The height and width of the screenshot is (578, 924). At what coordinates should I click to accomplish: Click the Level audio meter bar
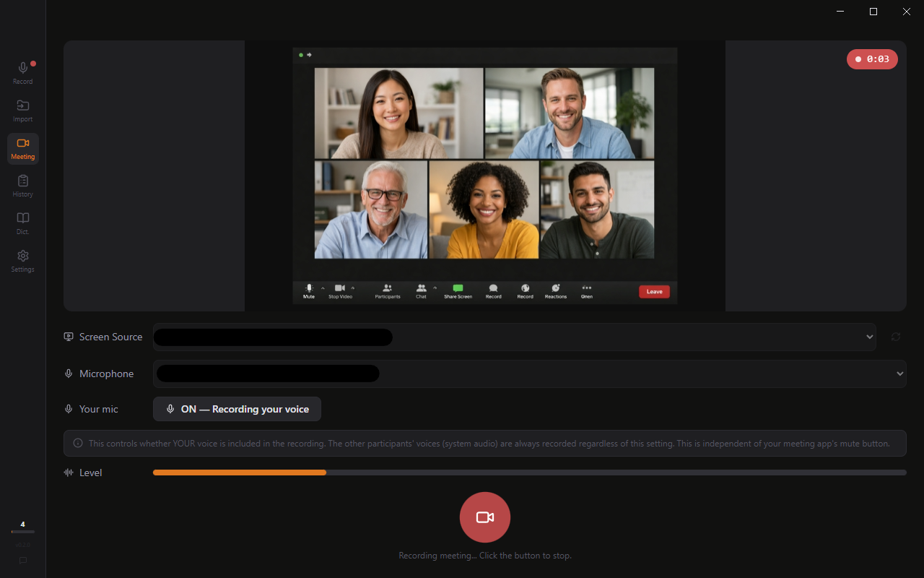click(x=529, y=473)
